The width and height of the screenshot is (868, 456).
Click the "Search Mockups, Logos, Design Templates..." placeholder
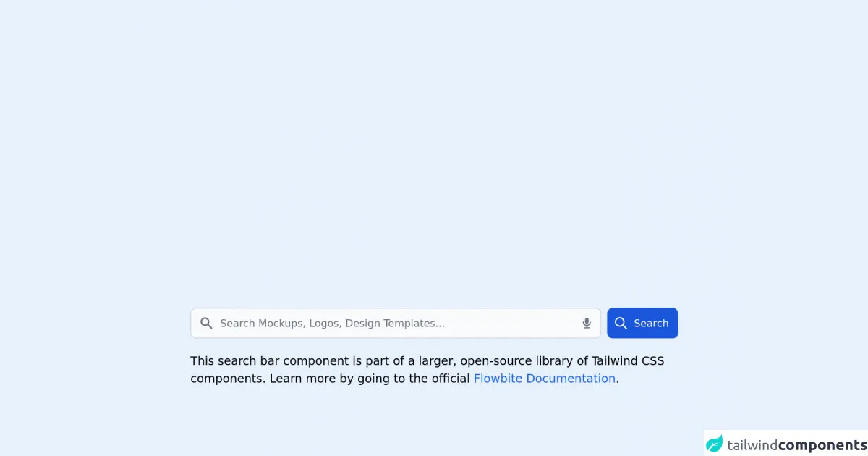click(332, 324)
